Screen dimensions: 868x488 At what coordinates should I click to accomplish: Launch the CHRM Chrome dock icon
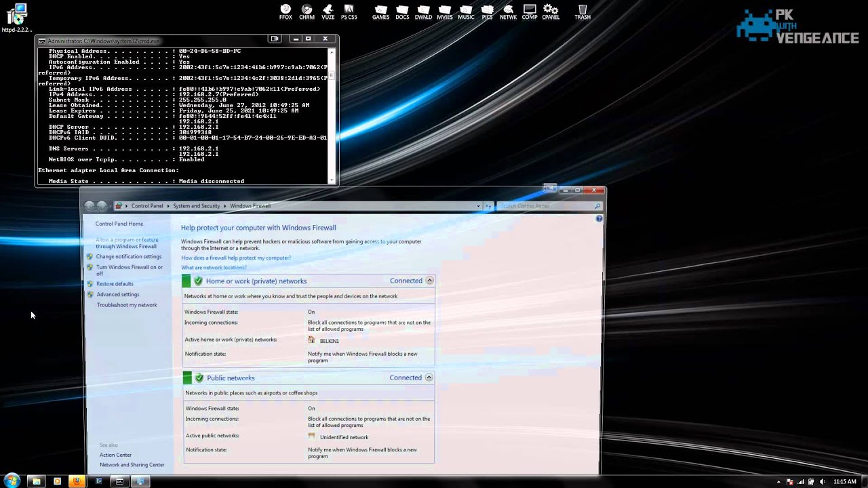307,12
